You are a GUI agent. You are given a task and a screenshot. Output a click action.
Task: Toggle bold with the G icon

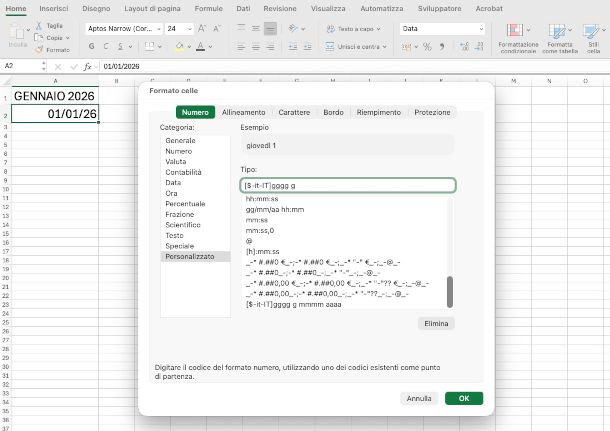click(91, 46)
